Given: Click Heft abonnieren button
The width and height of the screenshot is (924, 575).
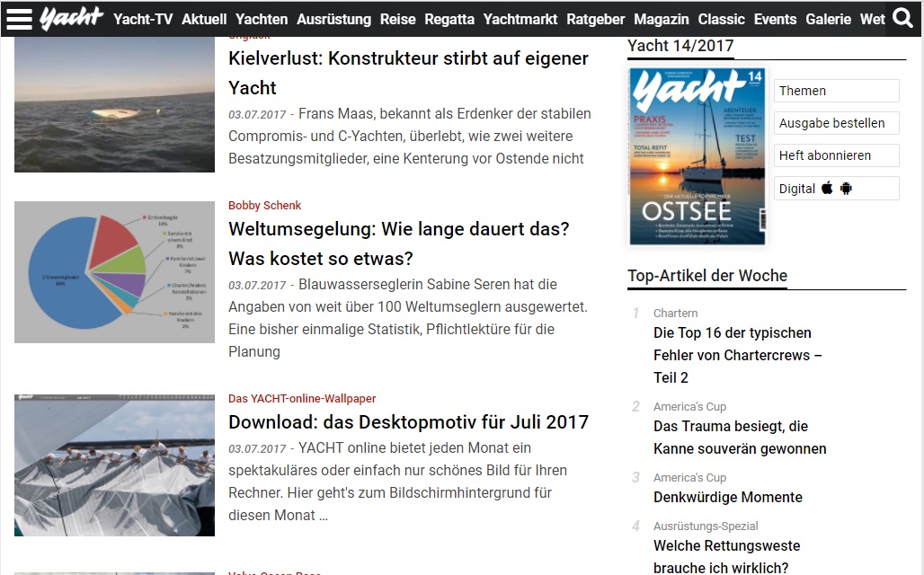Looking at the screenshot, I should point(837,155).
